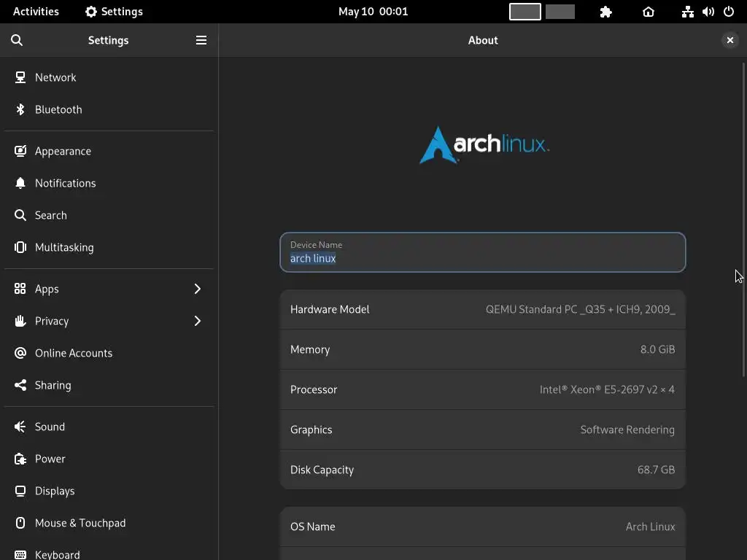Click the Multitasking icon in sidebar
Image resolution: width=747 pixels, height=560 pixels.
coord(20,247)
